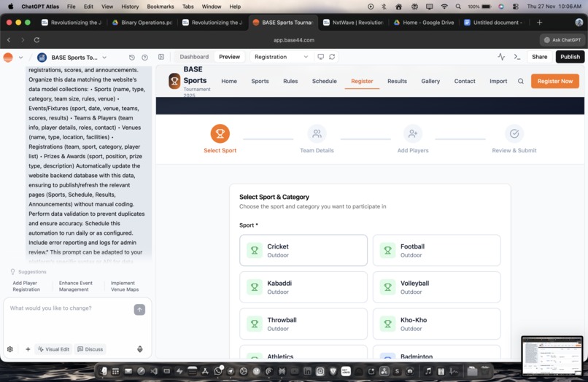Refresh the preview with reload icon
The image size is (588, 382).
332,57
